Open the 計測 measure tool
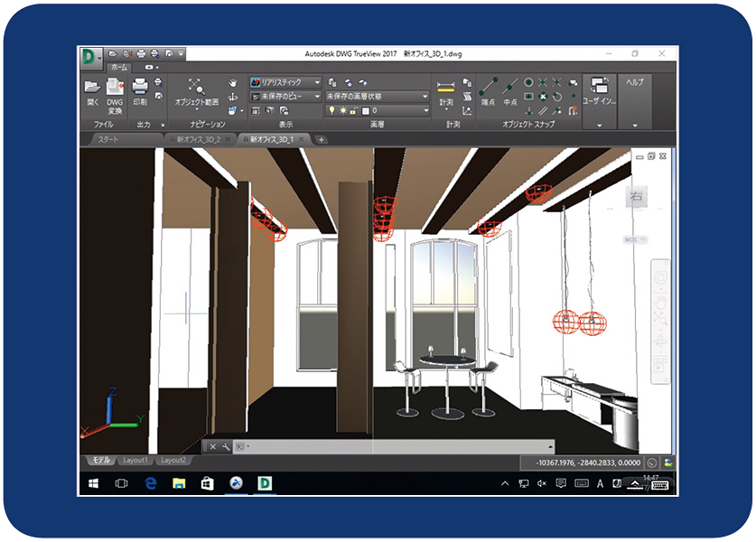756x542 pixels. coord(445,89)
